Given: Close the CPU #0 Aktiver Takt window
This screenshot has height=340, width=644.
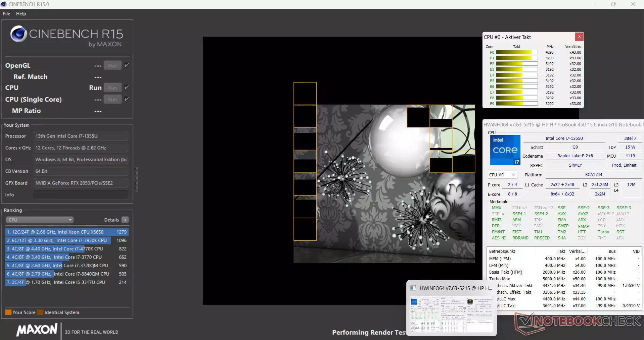Looking at the screenshot, I should 579,37.
